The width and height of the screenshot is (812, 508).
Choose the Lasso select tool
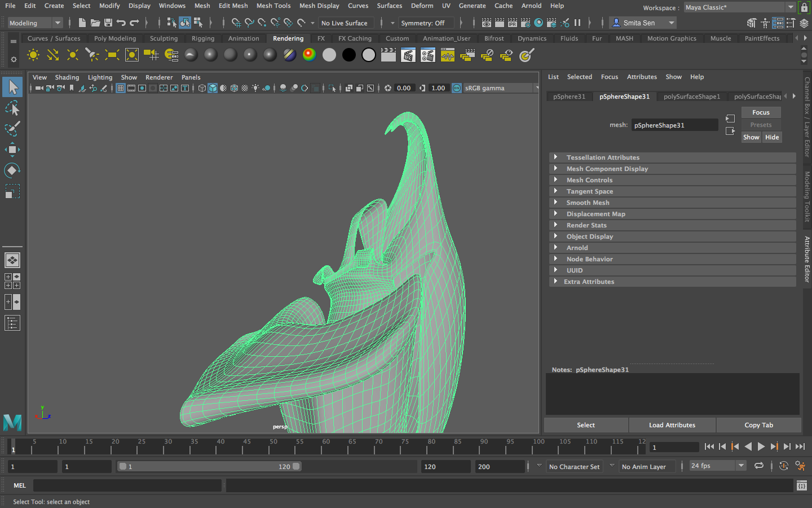coord(12,108)
